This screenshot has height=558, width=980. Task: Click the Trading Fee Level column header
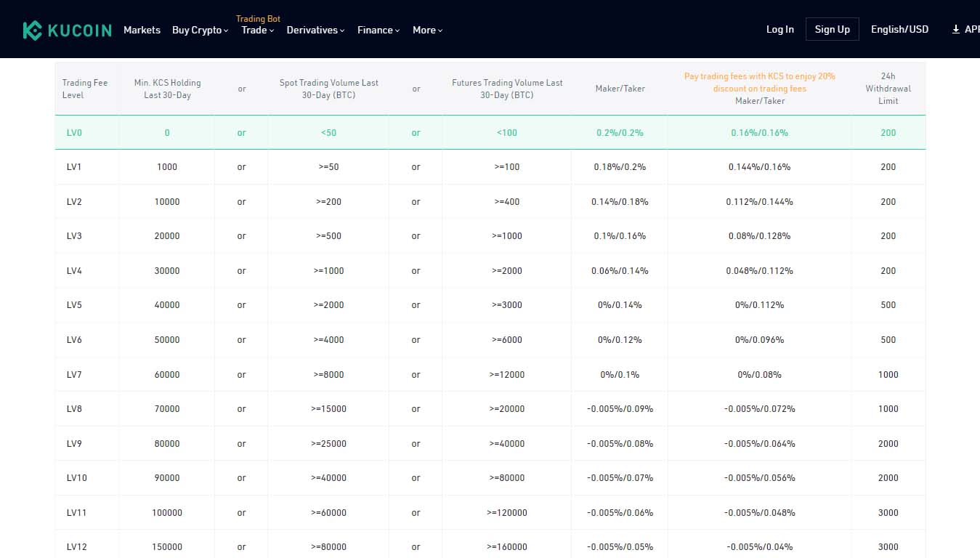[x=84, y=89]
